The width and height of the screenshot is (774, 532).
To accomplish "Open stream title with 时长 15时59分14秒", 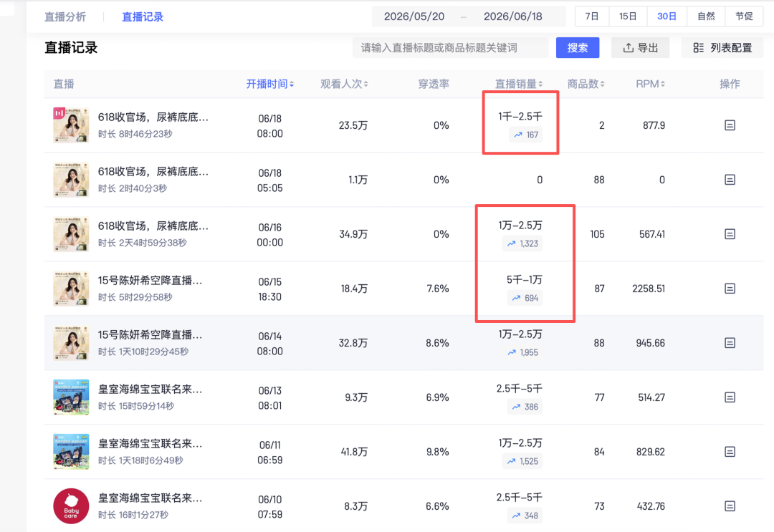I will (x=150, y=389).
